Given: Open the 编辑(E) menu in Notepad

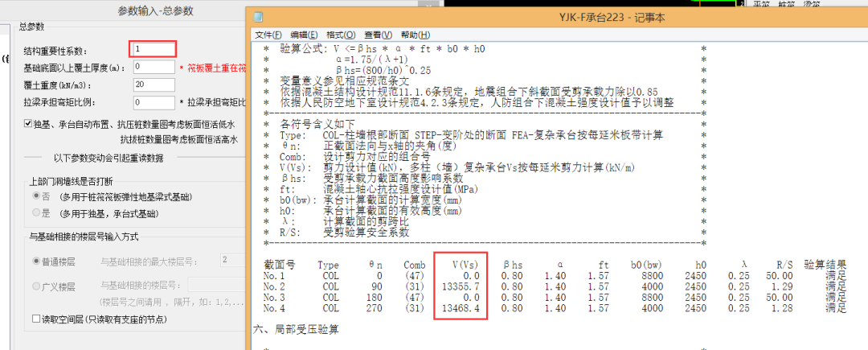Looking at the screenshot, I should pyautogui.click(x=305, y=35).
